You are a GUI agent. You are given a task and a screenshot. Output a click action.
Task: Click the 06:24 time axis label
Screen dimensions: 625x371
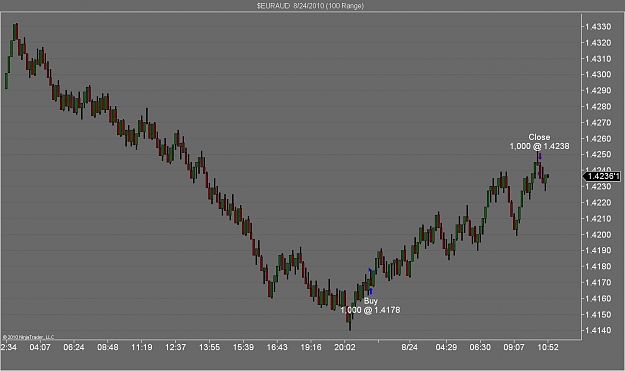click(x=74, y=347)
